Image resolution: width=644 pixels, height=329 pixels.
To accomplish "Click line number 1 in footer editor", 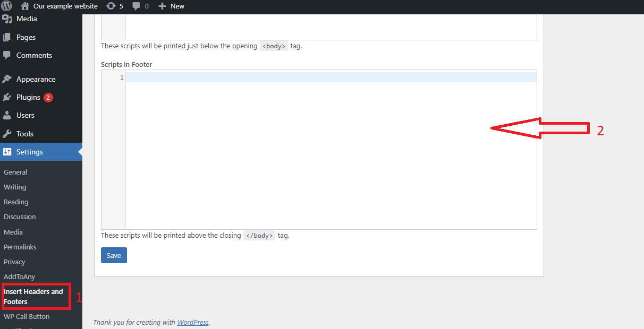I will click(x=122, y=77).
